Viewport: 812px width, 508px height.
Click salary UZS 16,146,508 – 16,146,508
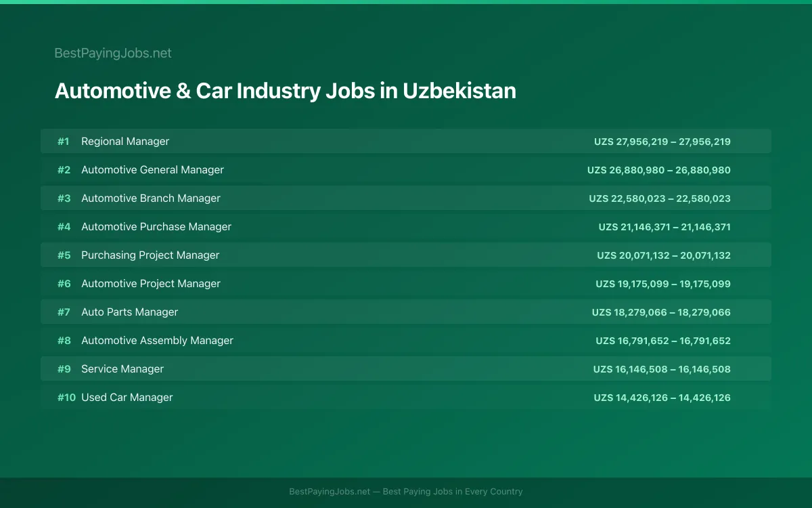click(662, 369)
